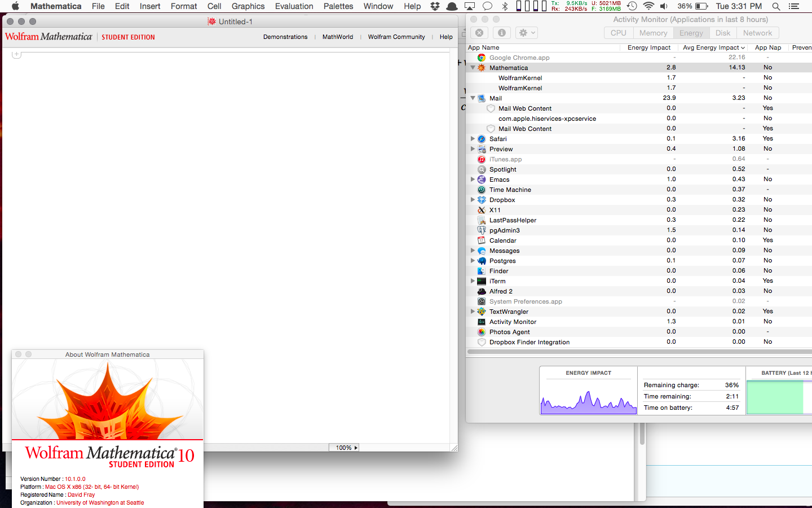Collapse the Mathematica process group
Screen dimensions: 812x508
pyautogui.click(x=473, y=68)
